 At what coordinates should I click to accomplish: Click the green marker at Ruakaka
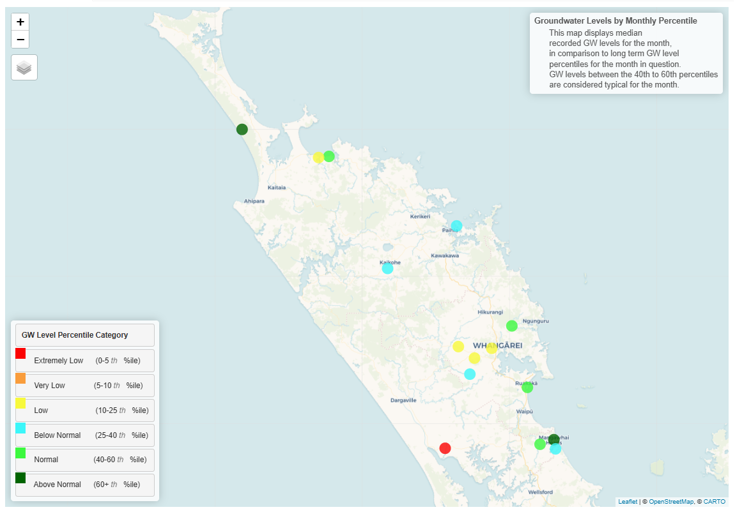(x=527, y=388)
